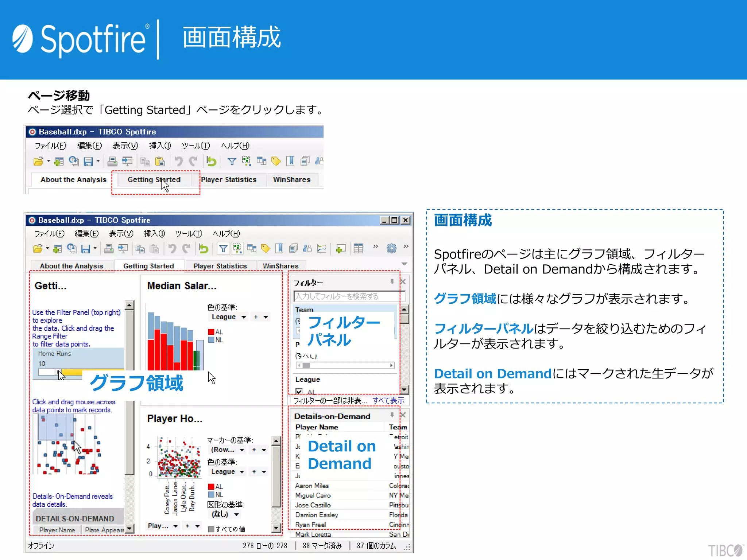Switch to Player Statistics tab in the full window
The width and height of the screenshot is (747, 560).
point(220,266)
